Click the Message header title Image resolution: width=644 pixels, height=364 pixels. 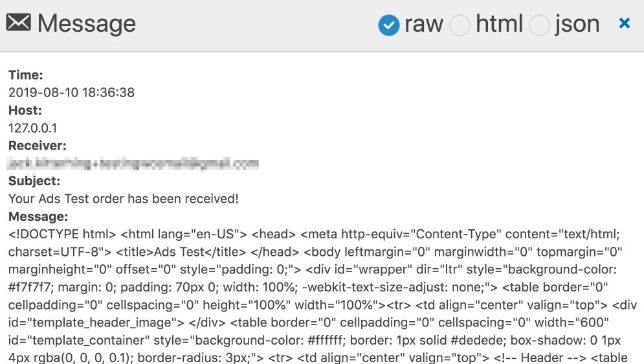(87, 23)
